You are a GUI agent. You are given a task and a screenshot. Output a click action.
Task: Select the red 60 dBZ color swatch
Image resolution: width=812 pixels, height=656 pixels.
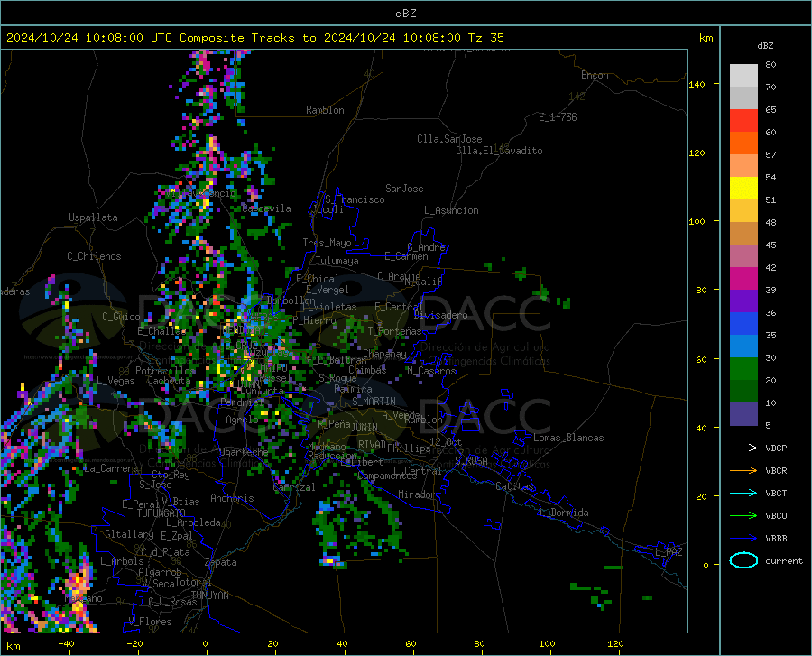tap(743, 121)
